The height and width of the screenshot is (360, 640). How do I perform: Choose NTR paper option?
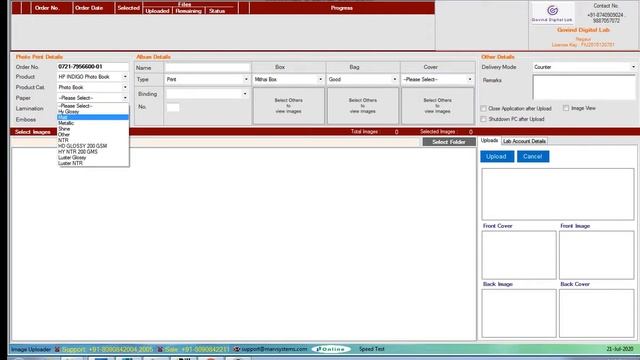93,140
